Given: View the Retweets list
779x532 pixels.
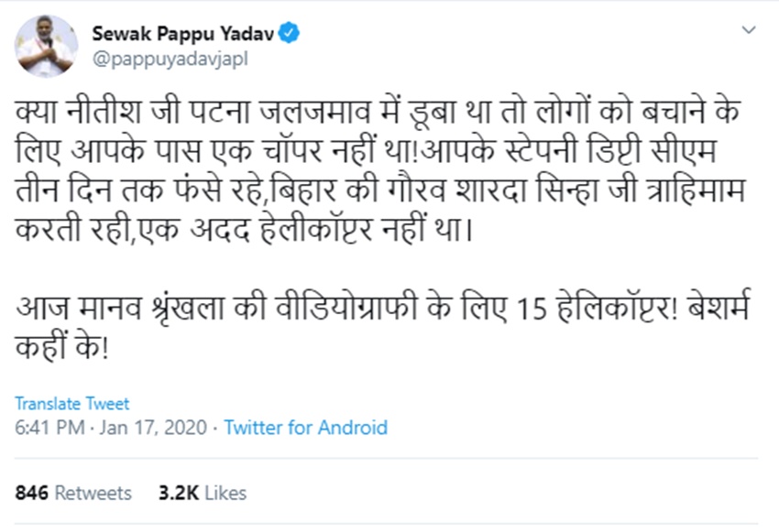Looking at the screenshot, I should click(93, 493).
